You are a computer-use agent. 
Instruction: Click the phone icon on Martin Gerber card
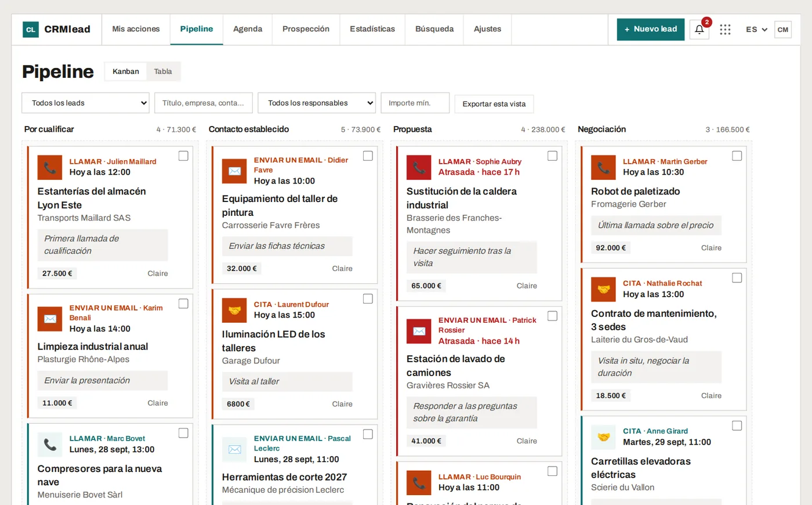(x=603, y=168)
